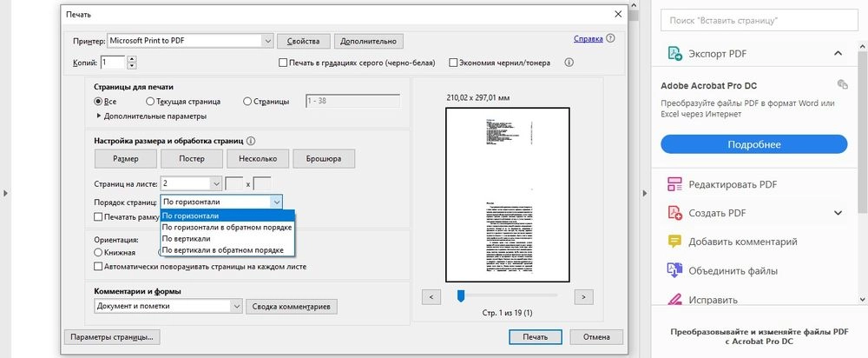Click 'Сводка комментариев' button
This screenshot has width=868, height=358.
coord(291,306)
